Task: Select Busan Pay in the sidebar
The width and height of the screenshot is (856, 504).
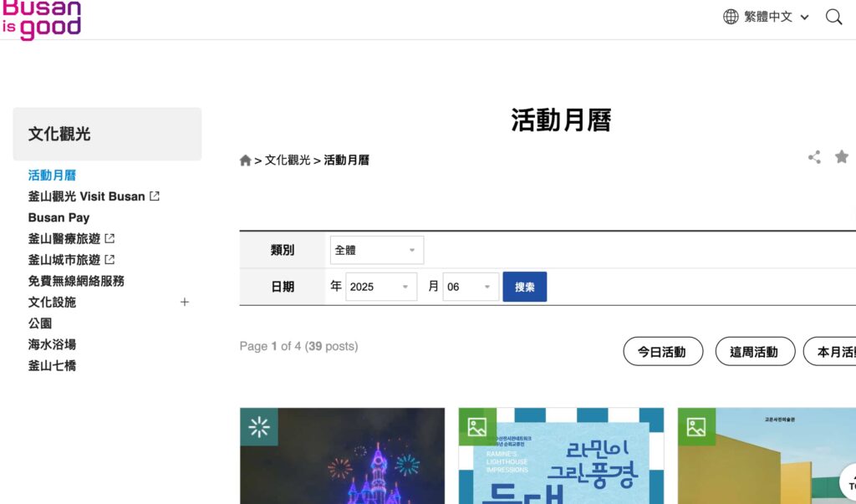Action: (x=59, y=216)
